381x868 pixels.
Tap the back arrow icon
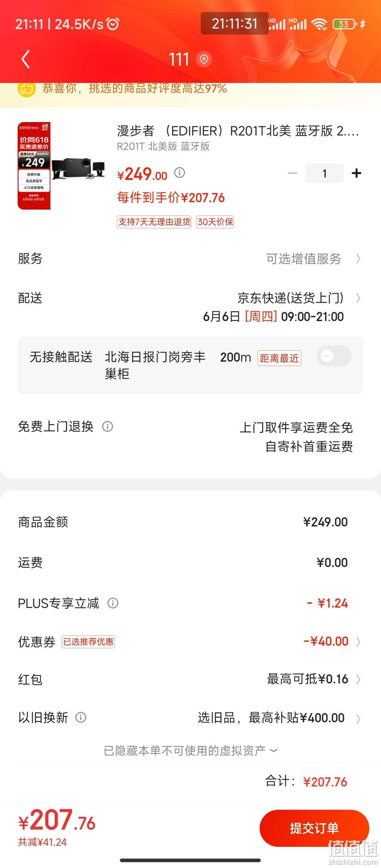(25, 59)
